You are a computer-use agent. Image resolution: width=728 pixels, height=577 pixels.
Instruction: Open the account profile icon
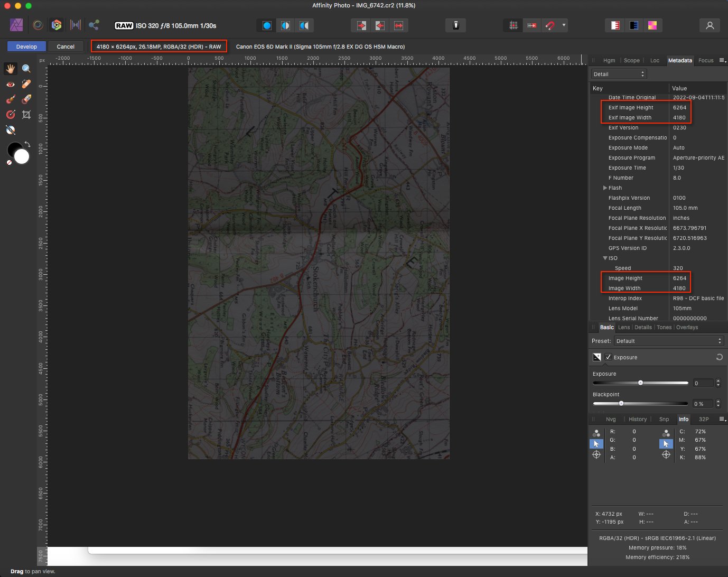click(x=710, y=25)
